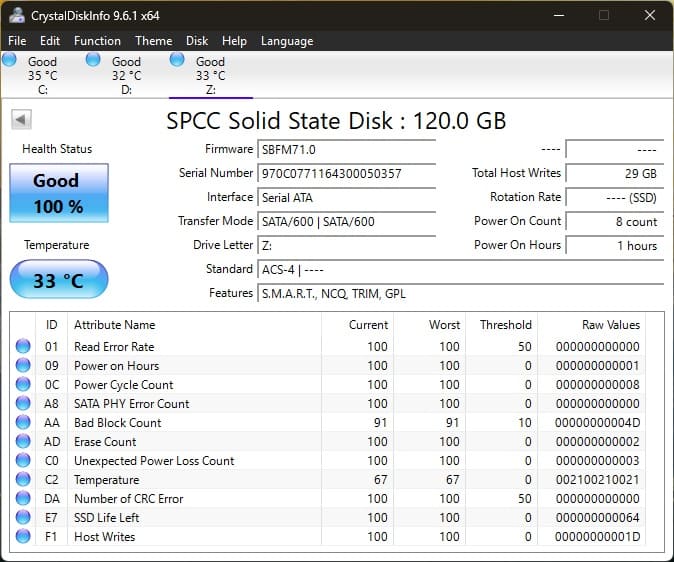Screen dimensions: 674x562
Task: Click the C2 Temperature row status orb
Action: pos(23,479)
